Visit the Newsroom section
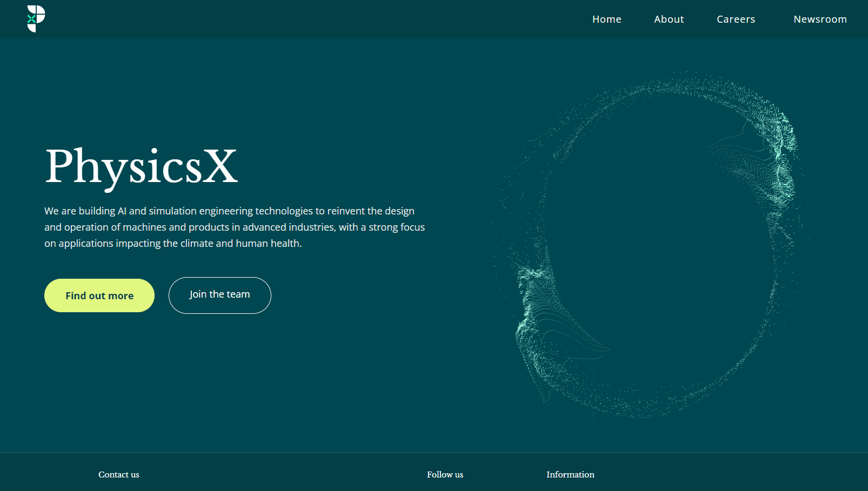The width and height of the screenshot is (868, 491). pos(820,19)
